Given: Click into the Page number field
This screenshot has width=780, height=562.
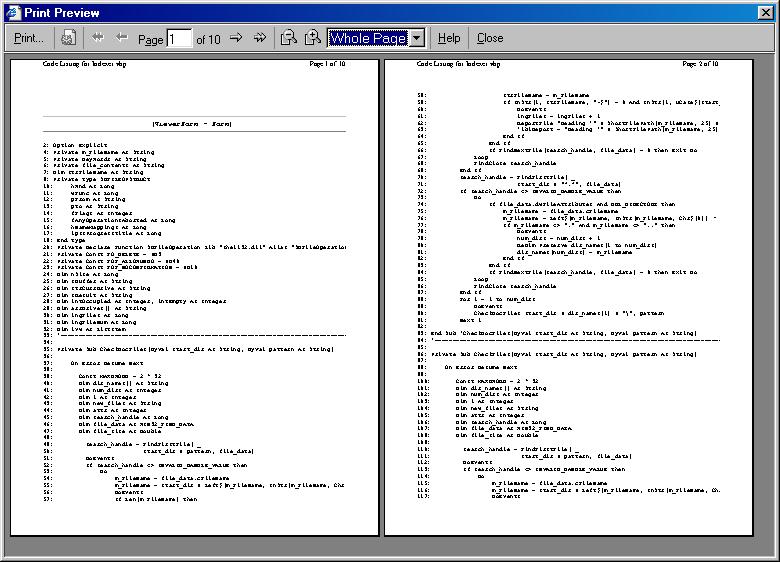Looking at the screenshot, I should click(179, 39).
